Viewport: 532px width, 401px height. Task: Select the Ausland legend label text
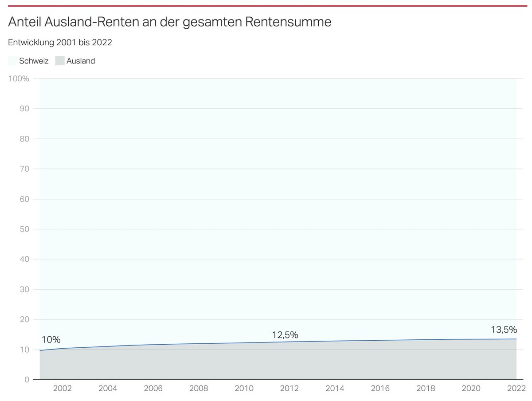coord(82,60)
